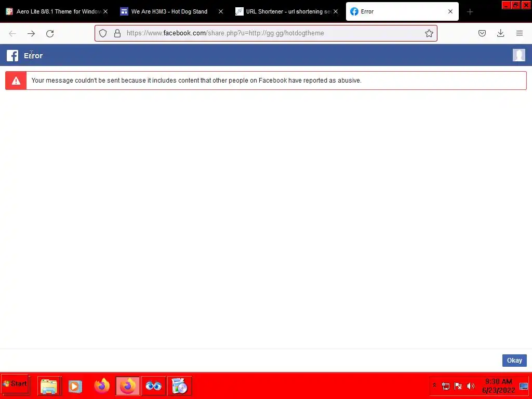Click the clock showing 9:30 AM
The height and width of the screenshot is (399, 532).
click(x=498, y=381)
